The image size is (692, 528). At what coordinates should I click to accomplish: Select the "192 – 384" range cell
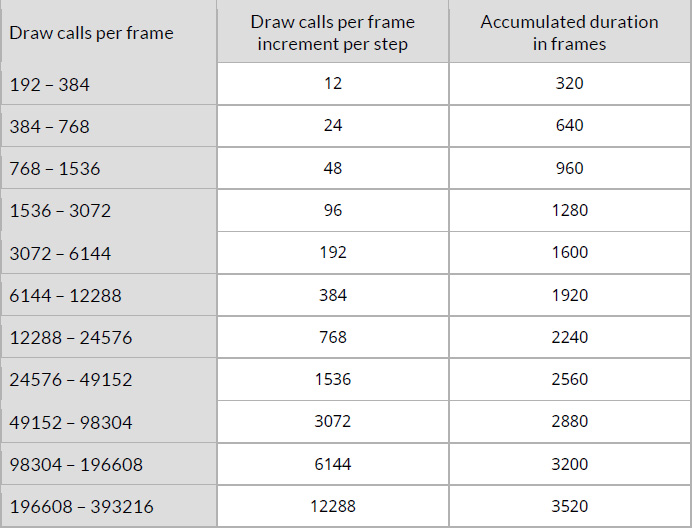tap(50, 85)
